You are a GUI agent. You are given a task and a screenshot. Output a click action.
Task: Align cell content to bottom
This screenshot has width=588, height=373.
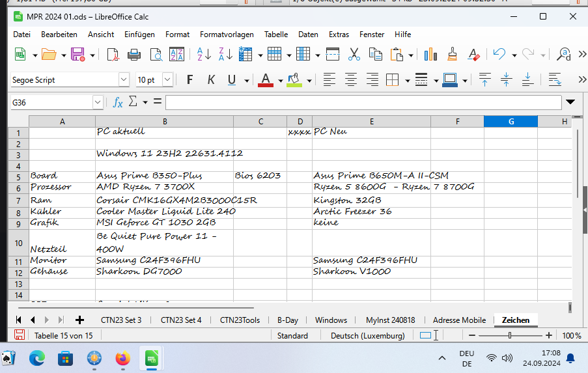click(527, 80)
